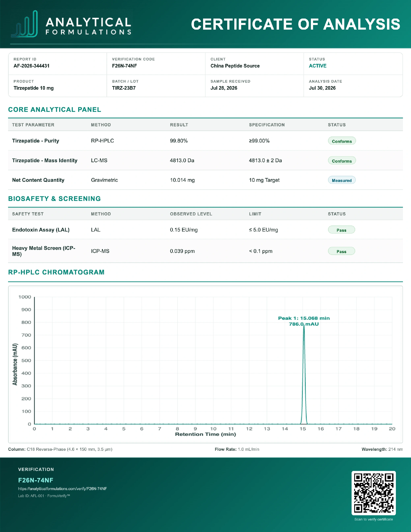This screenshot has height=532, width=411.
Task: Select the Report ID AF-2026-344431
Action: (x=31, y=66)
